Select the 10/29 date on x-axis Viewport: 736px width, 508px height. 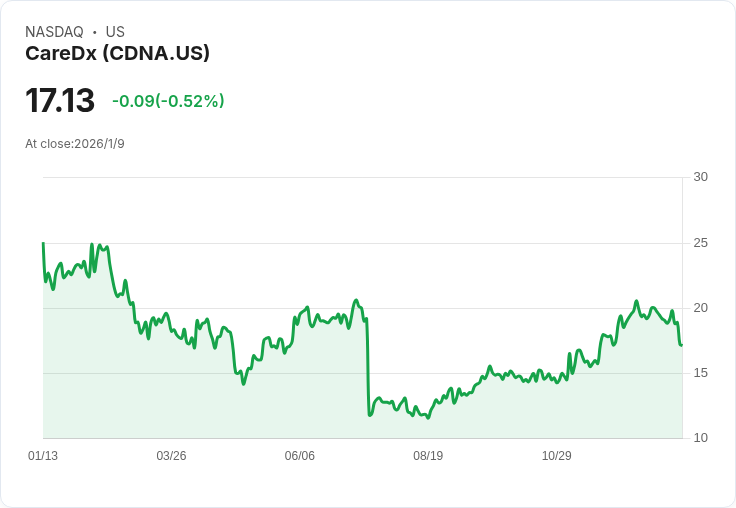556,456
